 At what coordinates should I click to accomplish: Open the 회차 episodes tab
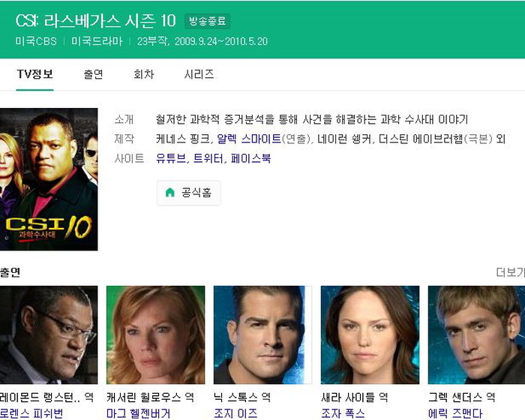[x=144, y=74]
